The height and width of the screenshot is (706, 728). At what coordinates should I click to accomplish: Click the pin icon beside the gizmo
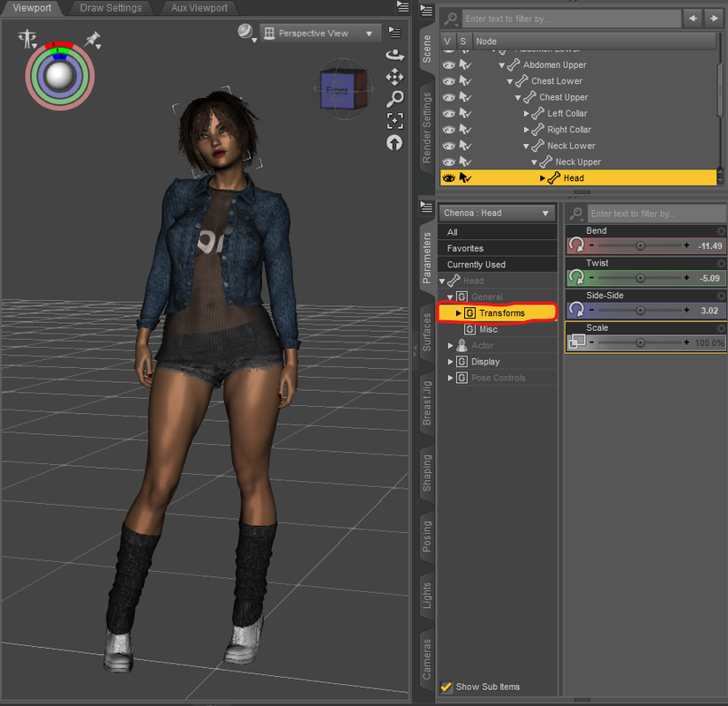coord(93,40)
